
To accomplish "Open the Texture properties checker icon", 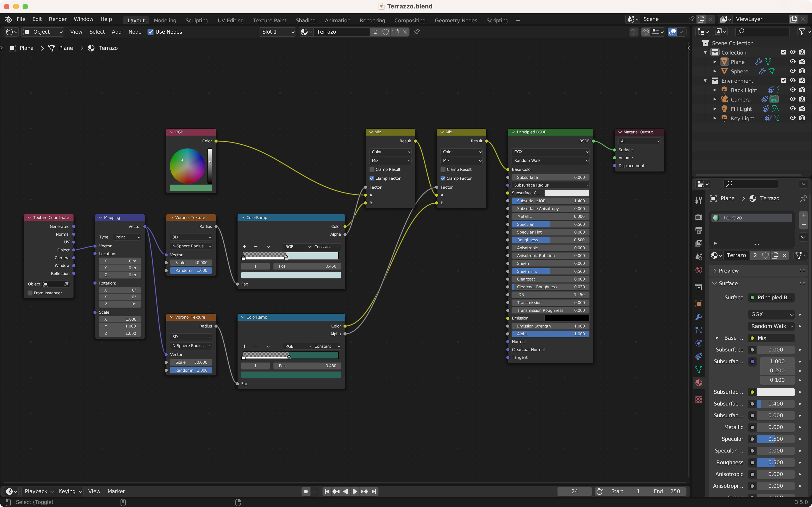I will click(x=699, y=399).
